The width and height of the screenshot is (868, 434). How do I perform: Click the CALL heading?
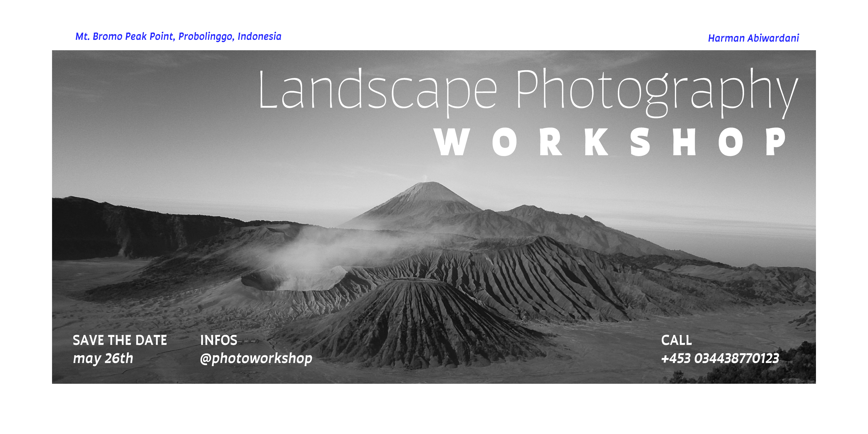coord(676,340)
